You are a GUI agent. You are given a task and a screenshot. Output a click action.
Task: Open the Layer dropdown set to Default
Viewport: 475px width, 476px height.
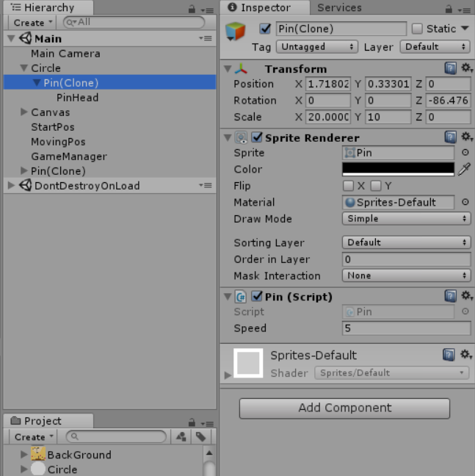tap(435, 47)
